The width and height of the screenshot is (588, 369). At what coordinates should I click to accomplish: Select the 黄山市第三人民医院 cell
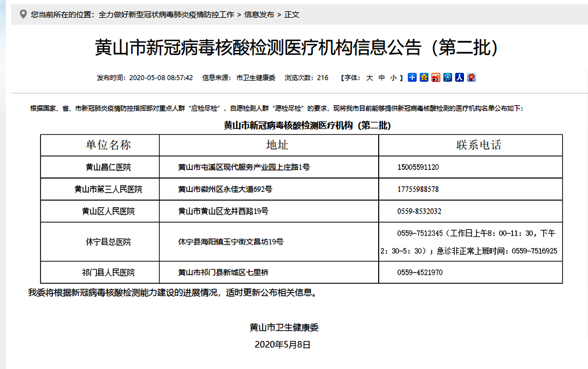pos(100,189)
